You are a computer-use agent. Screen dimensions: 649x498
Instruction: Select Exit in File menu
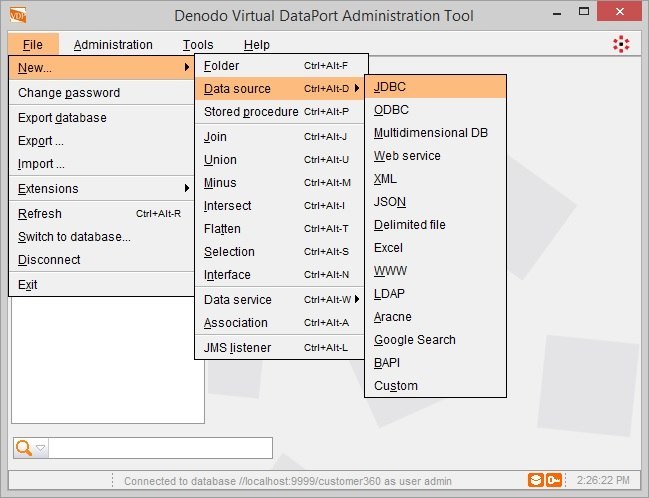tap(101, 285)
